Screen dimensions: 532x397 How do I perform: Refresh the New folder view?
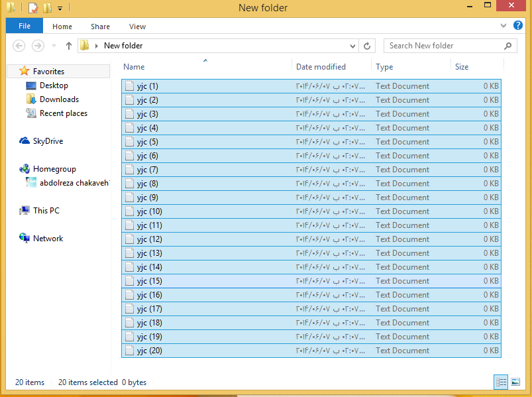(x=367, y=46)
